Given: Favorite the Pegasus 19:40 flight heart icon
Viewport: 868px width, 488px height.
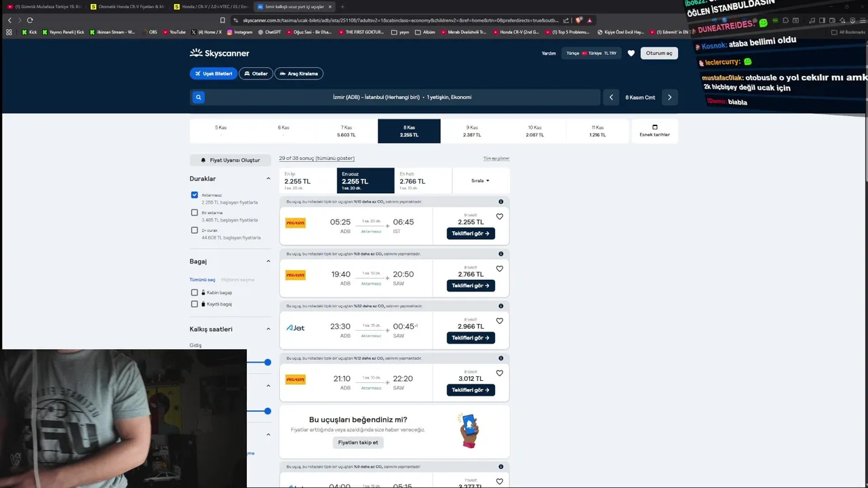Looking at the screenshot, I should tap(500, 269).
